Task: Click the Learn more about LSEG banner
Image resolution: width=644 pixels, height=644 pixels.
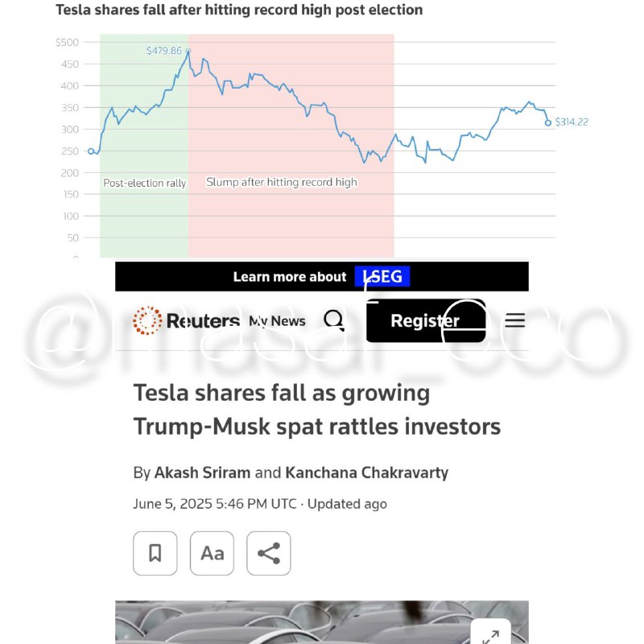Action: click(x=321, y=276)
